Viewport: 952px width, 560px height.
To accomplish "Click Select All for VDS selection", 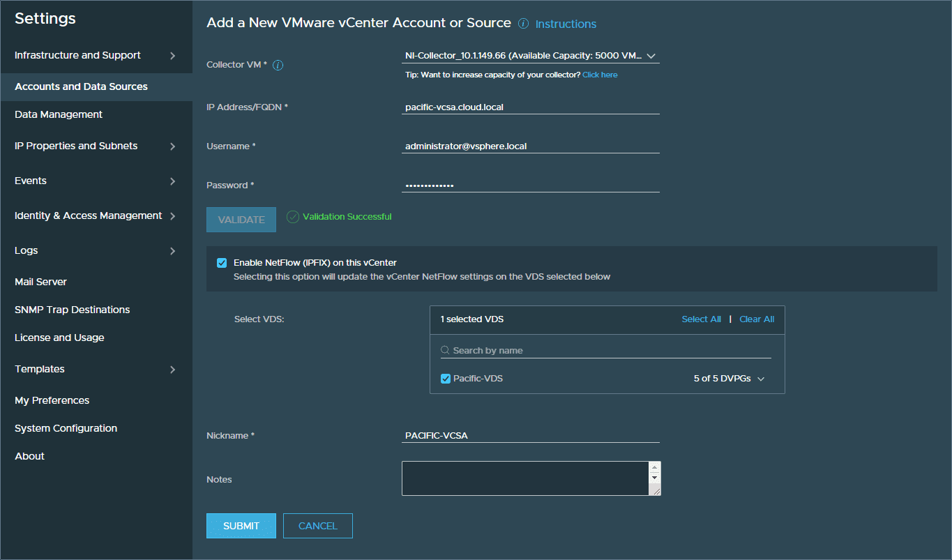I will pyautogui.click(x=701, y=319).
